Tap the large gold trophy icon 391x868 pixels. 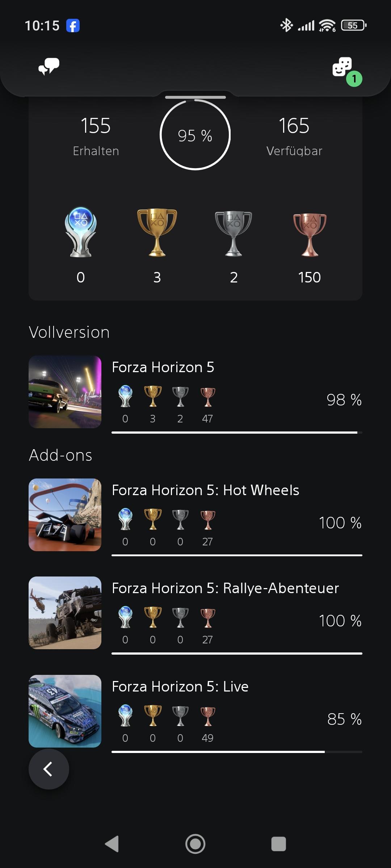pos(157,232)
